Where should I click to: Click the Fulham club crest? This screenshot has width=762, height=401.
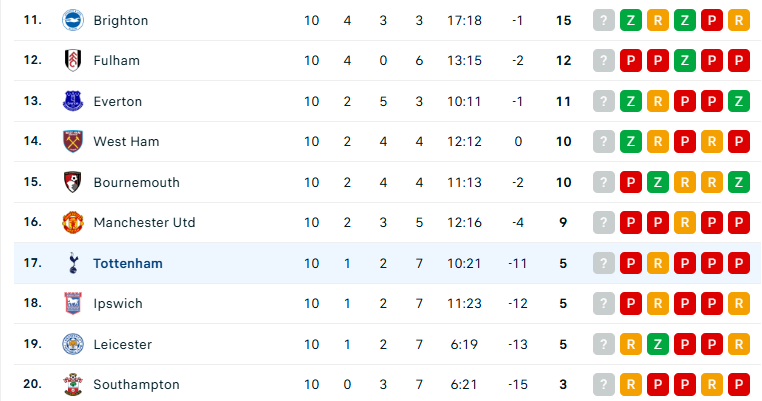click(x=73, y=61)
